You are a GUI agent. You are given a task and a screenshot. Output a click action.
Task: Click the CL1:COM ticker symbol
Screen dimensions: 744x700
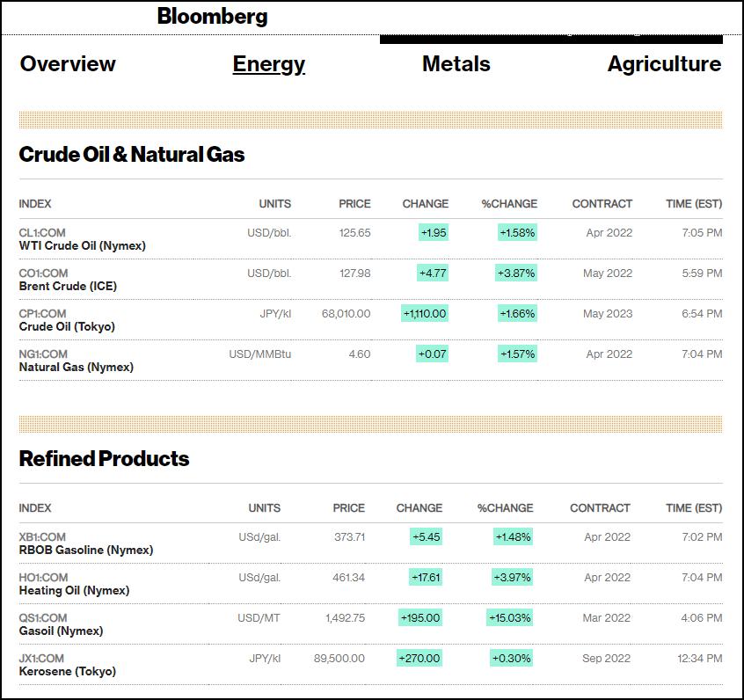pos(42,233)
